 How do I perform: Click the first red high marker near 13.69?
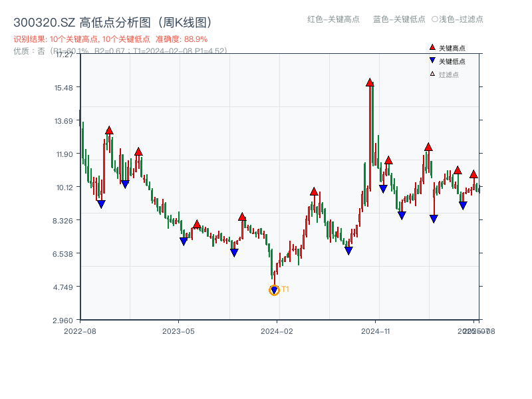click(x=109, y=130)
